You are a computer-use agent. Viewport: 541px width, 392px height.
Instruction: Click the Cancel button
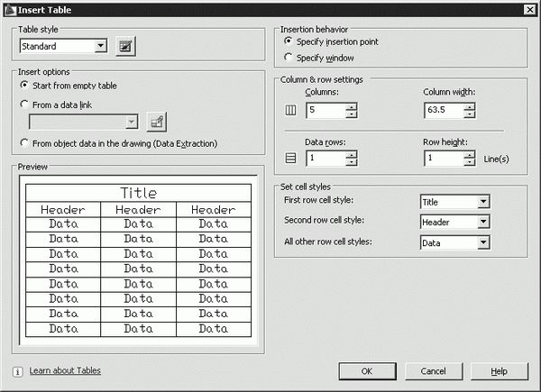(434, 371)
